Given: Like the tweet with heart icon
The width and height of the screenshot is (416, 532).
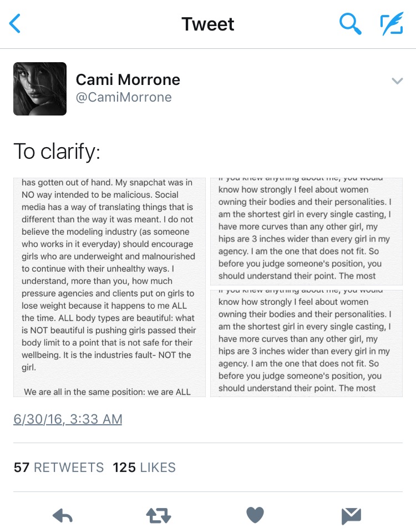Looking at the screenshot, I should (255, 516).
